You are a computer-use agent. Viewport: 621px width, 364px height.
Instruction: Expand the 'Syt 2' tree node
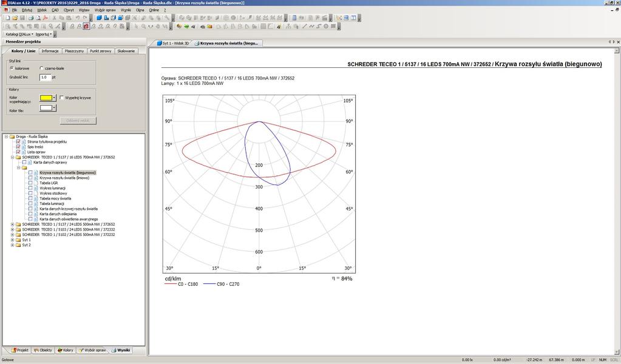point(12,244)
